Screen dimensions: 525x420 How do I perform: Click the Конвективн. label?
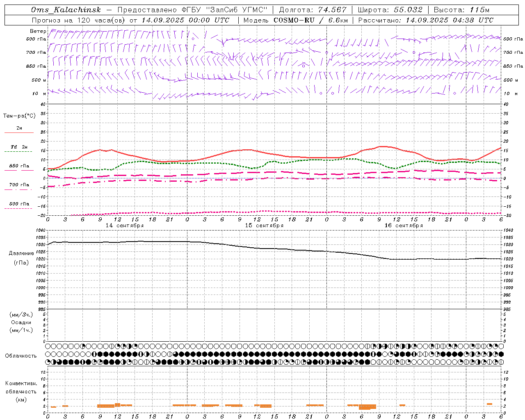click(21, 383)
